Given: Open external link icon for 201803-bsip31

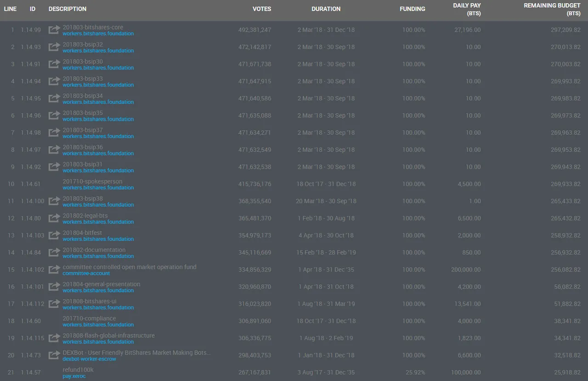Looking at the screenshot, I should point(54,167).
